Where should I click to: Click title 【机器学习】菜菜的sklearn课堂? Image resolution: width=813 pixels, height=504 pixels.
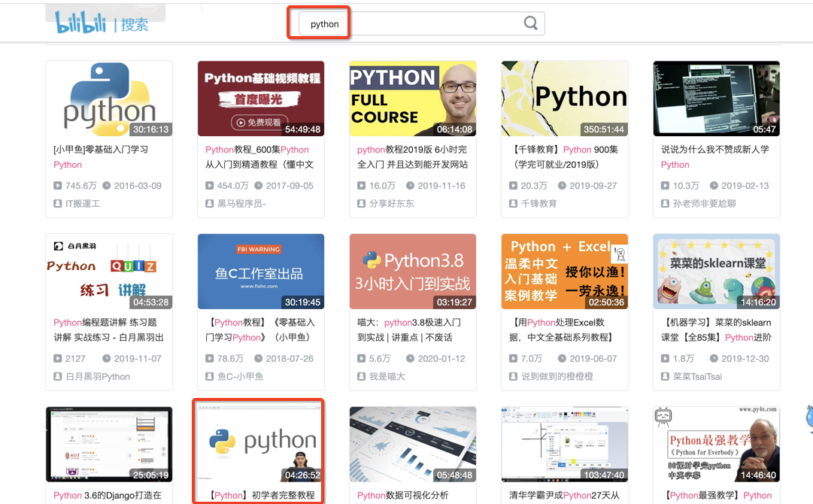pos(716,329)
